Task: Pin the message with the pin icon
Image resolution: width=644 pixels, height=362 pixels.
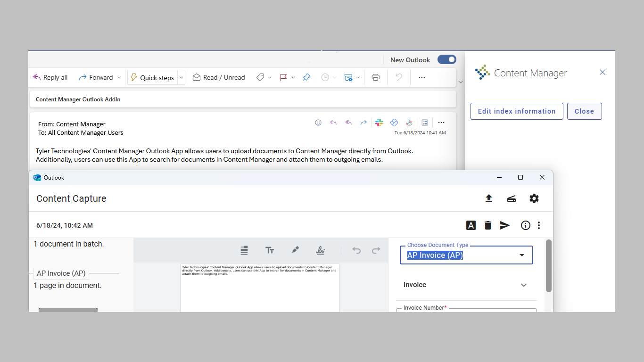Action: 306,77
